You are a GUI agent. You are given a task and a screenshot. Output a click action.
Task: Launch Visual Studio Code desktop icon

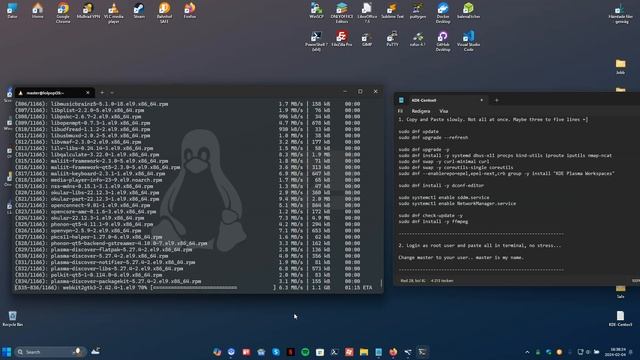coord(468,41)
